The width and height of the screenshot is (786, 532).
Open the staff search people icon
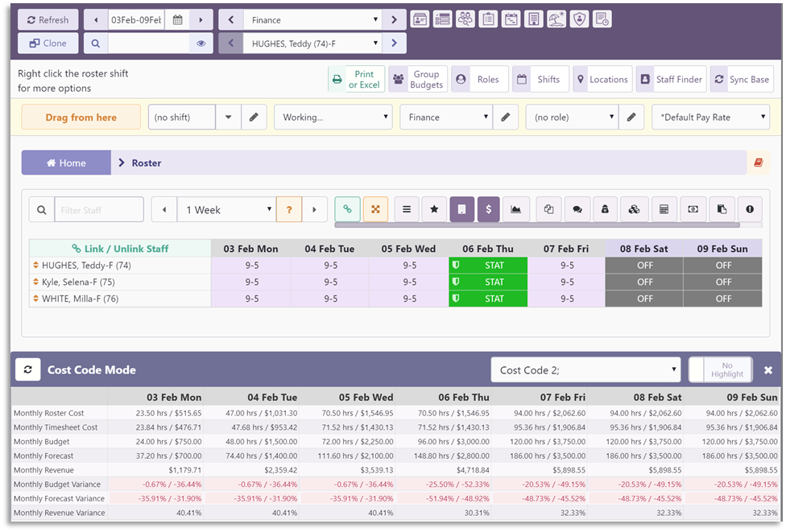(x=465, y=19)
